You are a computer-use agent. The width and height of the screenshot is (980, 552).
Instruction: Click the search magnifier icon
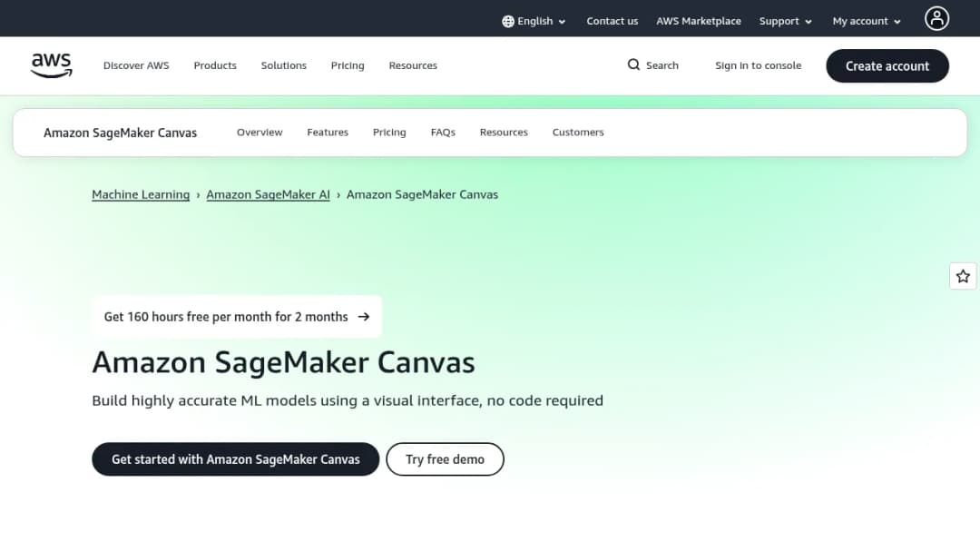633,64
